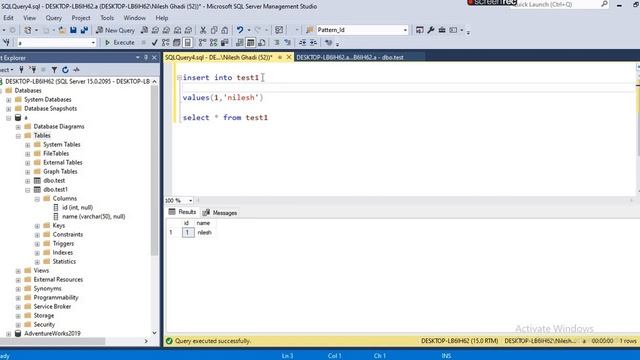Select the name (varchar(50), null) column
This screenshot has width=640, height=360.
(93, 217)
